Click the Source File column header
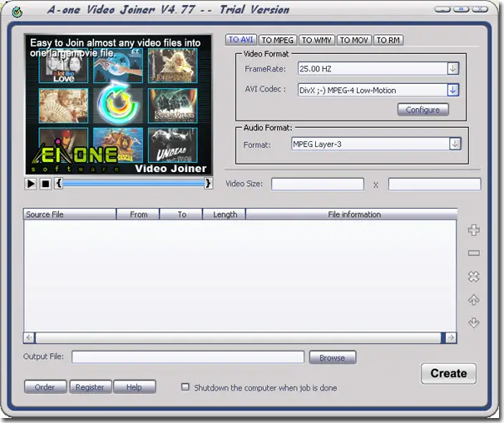The image size is (504, 423). pos(69,214)
